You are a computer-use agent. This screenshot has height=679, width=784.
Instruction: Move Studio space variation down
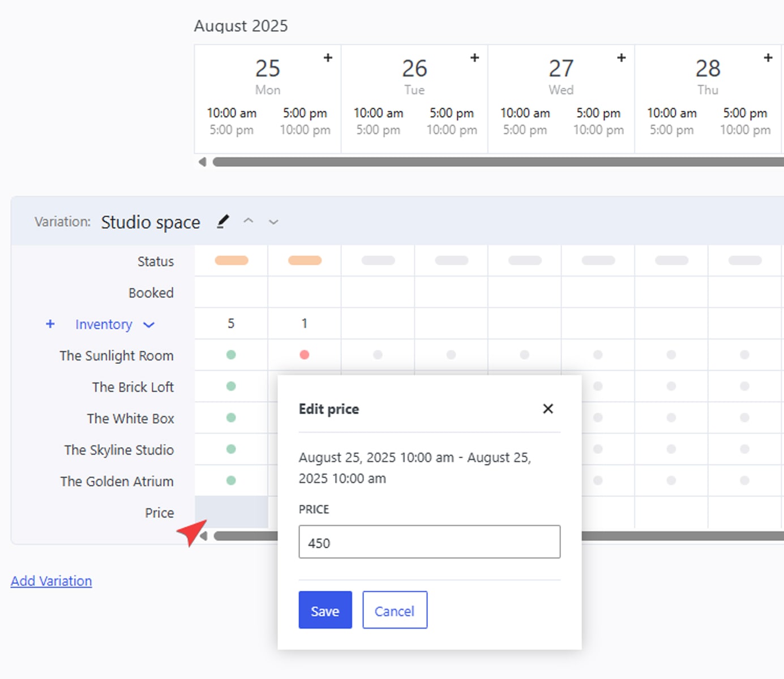tap(273, 222)
